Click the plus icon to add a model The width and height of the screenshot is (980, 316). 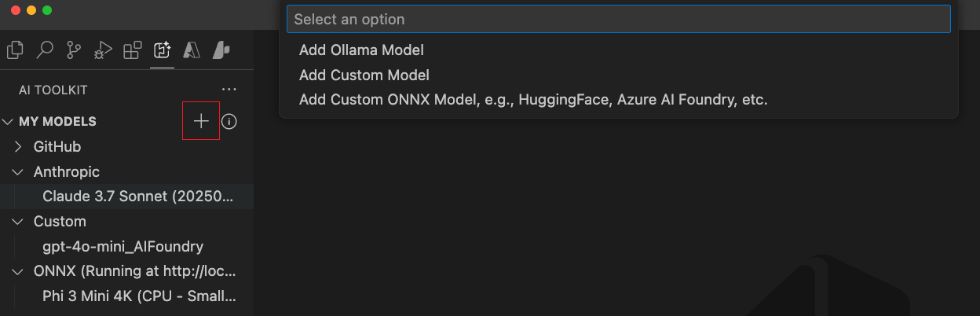(x=201, y=121)
